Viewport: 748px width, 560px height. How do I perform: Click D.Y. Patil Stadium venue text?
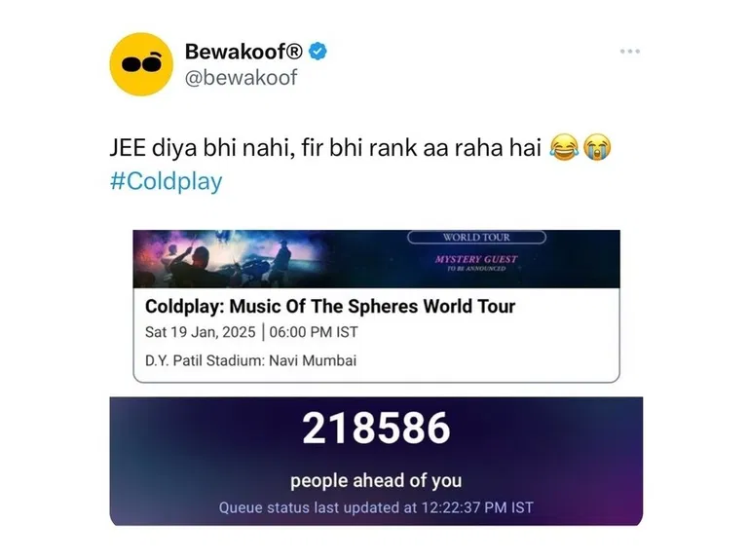tap(251, 360)
